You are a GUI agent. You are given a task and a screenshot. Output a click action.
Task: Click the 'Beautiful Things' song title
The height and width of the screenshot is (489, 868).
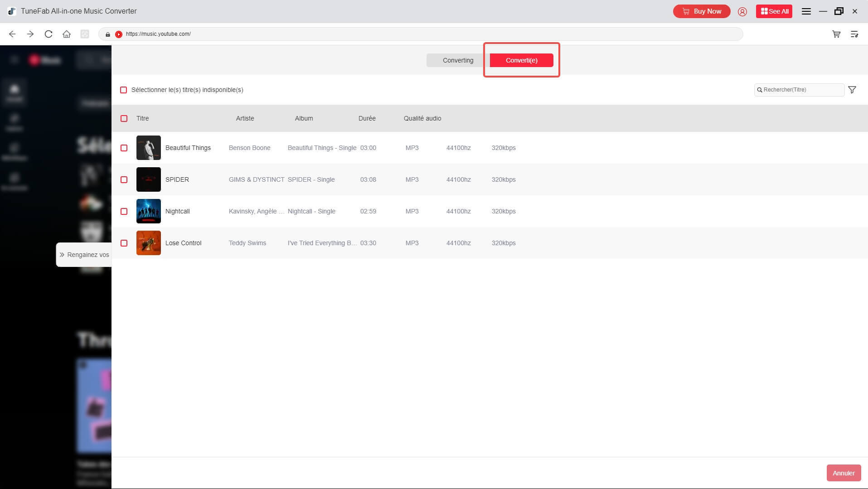(x=188, y=148)
